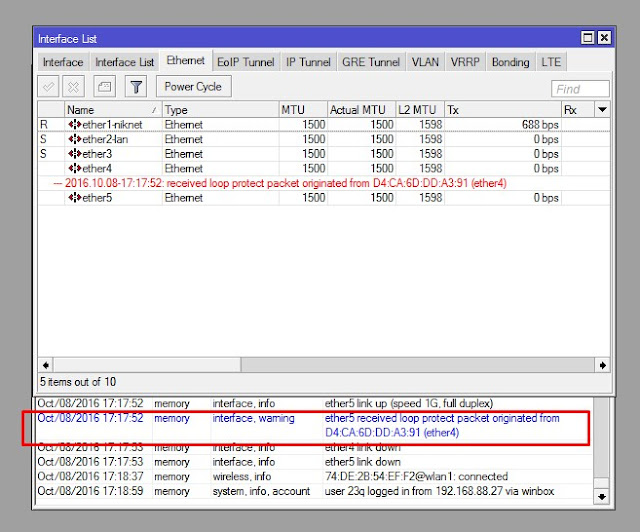Click the Disable cross toolbar icon
Screen dimensions: 640x532
coord(73,87)
